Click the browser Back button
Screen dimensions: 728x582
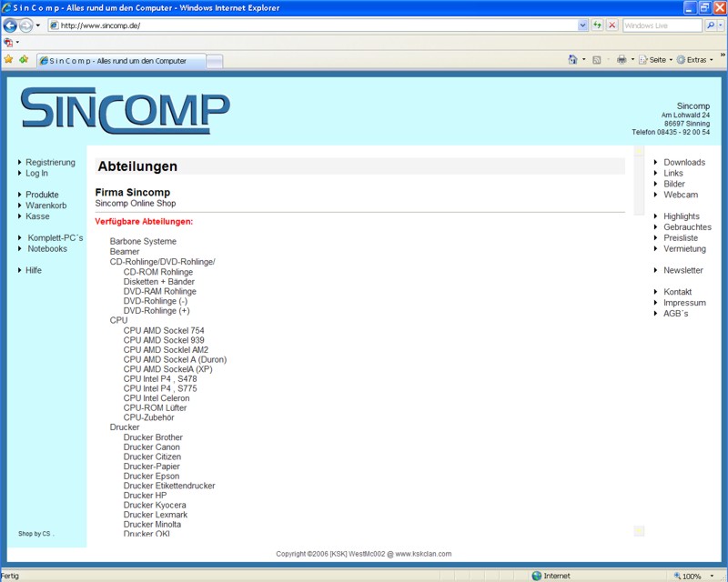pyautogui.click(x=10, y=25)
